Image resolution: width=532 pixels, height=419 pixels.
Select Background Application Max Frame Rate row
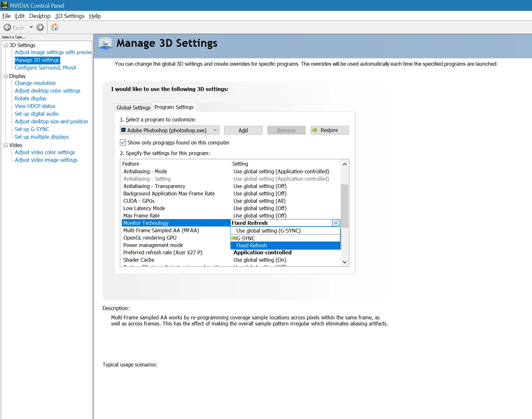(230, 193)
